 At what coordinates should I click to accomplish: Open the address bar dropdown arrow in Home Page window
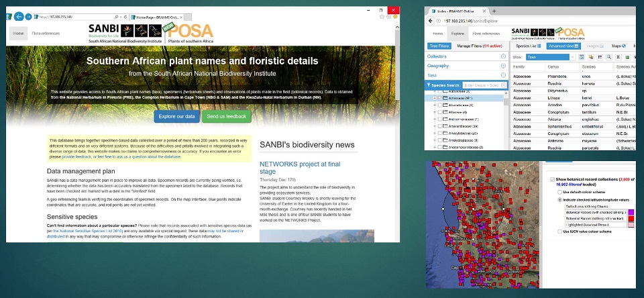[x=121, y=17]
